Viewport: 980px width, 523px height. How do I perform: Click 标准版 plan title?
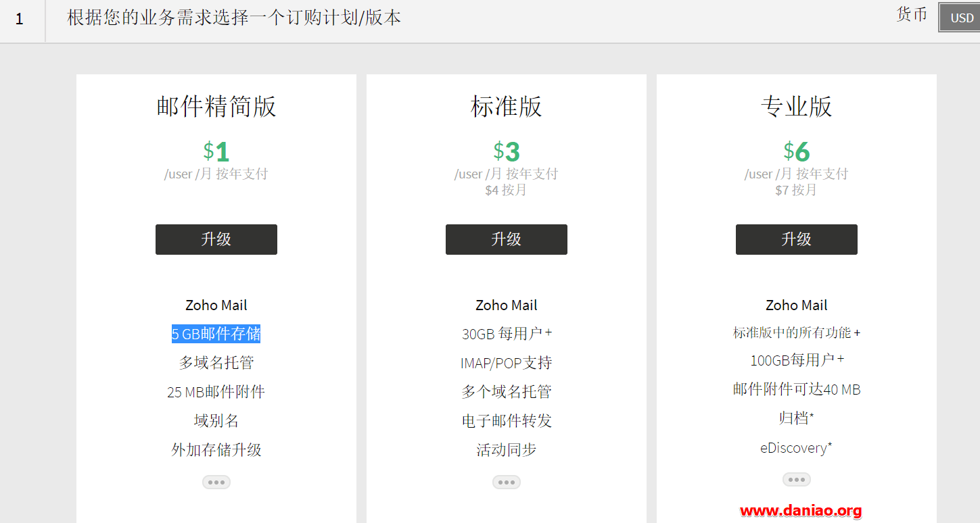click(507, 107)
